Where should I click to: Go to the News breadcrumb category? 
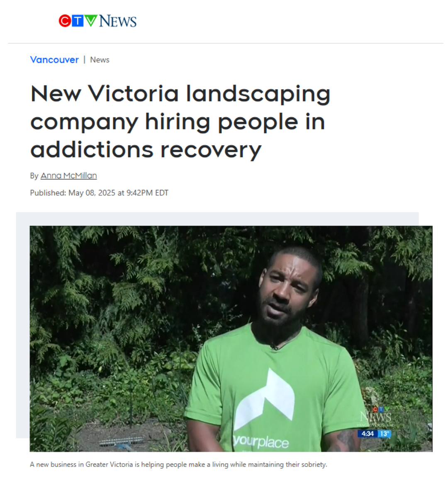click(100, 60)
